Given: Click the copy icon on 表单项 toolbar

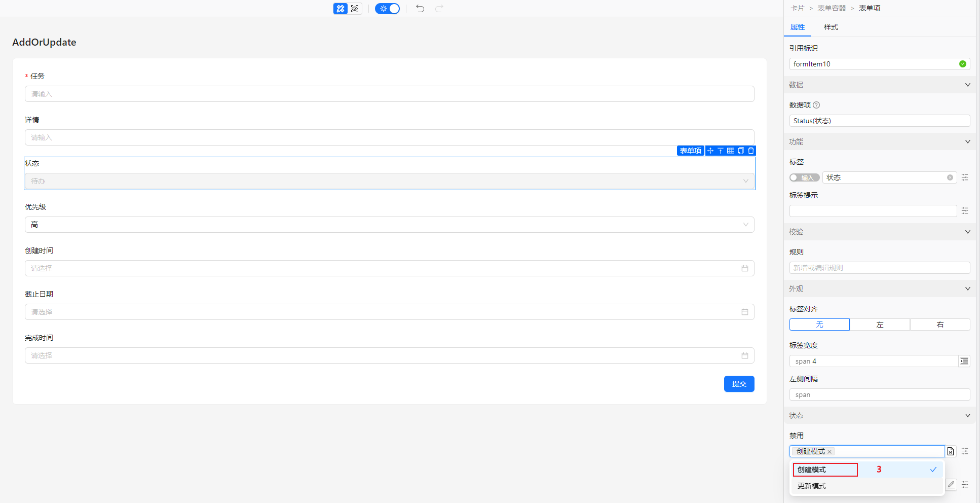Looking at the screenshot, I should (741, 151).
